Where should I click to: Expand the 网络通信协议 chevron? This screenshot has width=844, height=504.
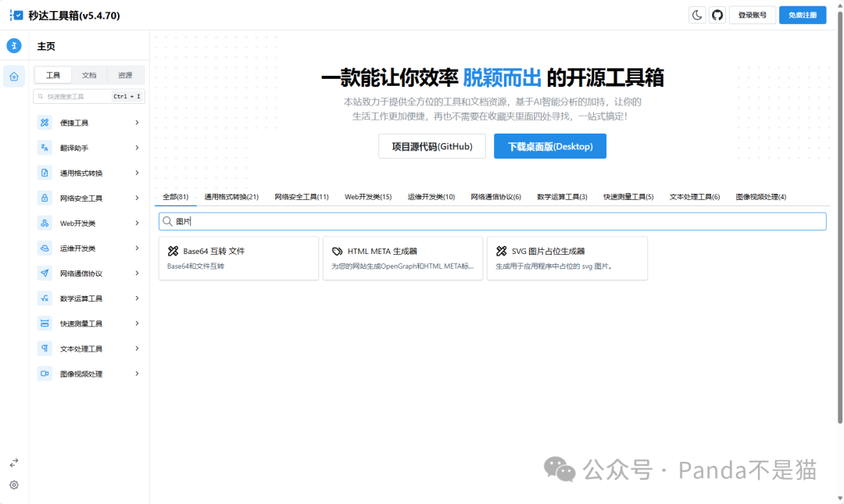tap(138, 273)
